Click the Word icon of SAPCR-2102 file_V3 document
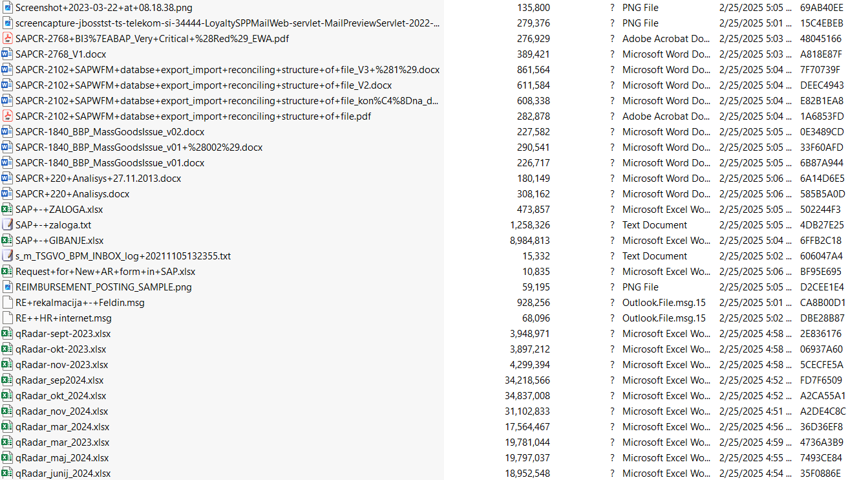The height and width of the screenshot is (480, 868). pyautogui.click(x=7, y=70)
